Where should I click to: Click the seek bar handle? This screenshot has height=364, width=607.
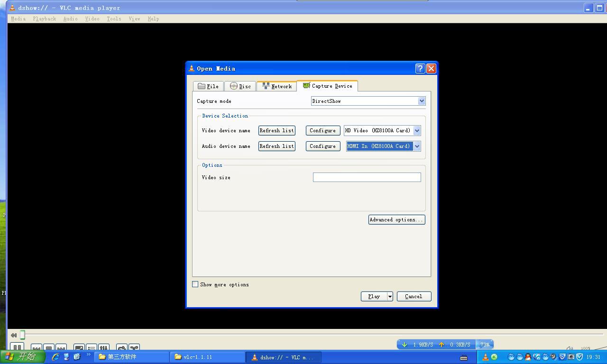[x=22, y=335]
